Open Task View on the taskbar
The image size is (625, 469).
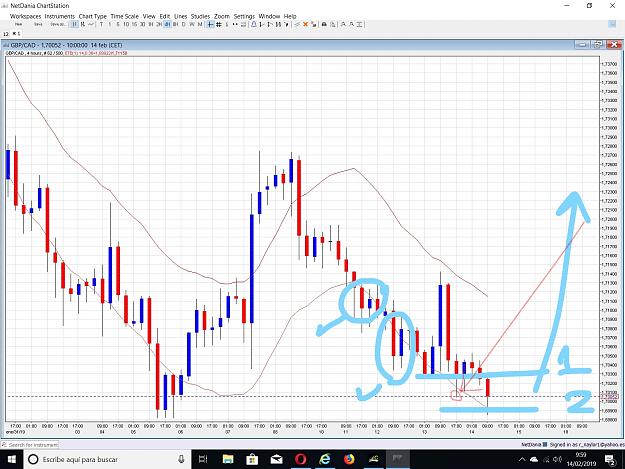pyautogui.click(x=203, y=459)
